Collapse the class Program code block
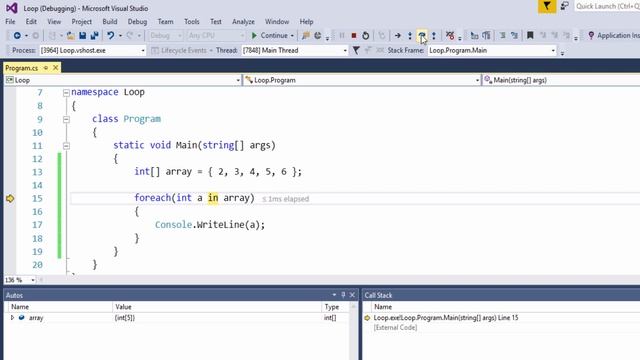640x360 pixels. click(66, 120)
